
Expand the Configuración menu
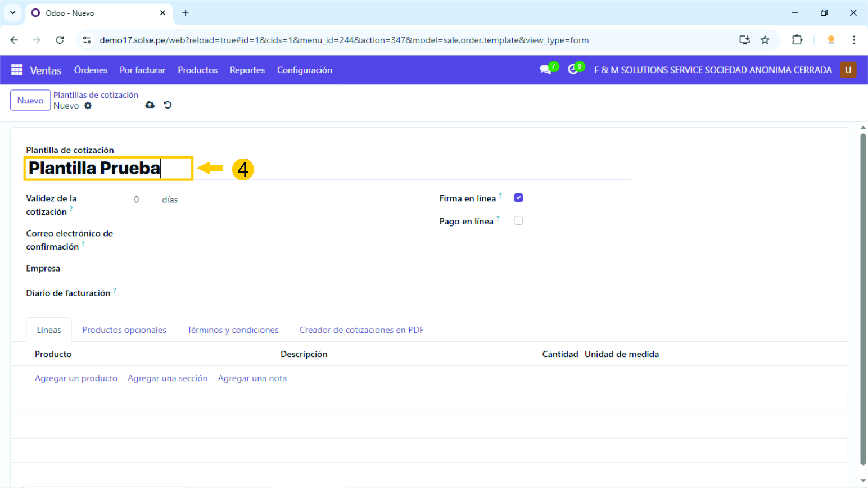(304, 70)
